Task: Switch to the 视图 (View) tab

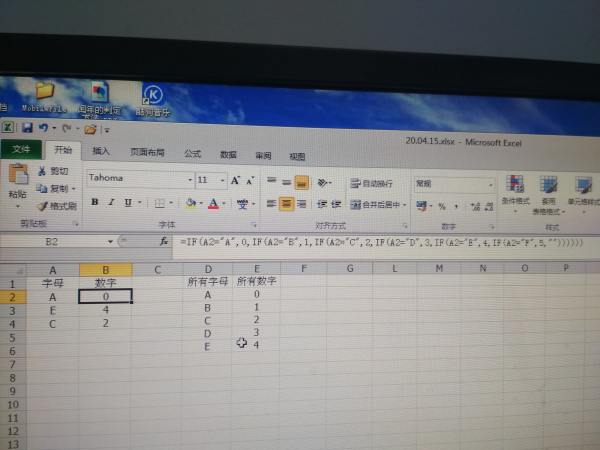Action: point(297,157)
